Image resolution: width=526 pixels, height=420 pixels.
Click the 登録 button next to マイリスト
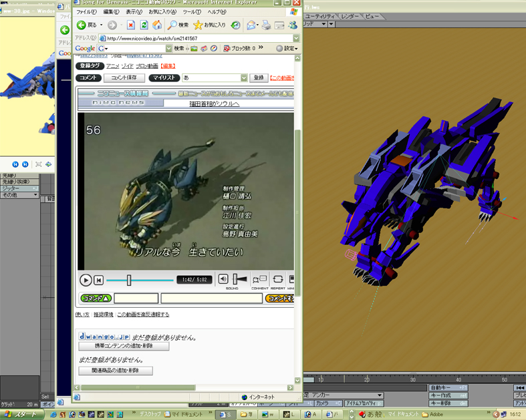[x=259, y=77]
